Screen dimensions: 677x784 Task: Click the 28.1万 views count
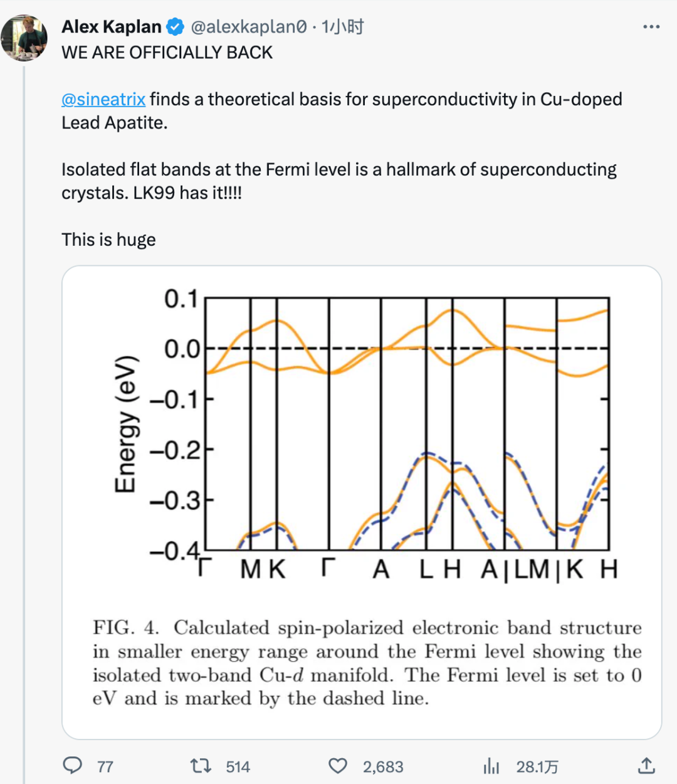537,766
